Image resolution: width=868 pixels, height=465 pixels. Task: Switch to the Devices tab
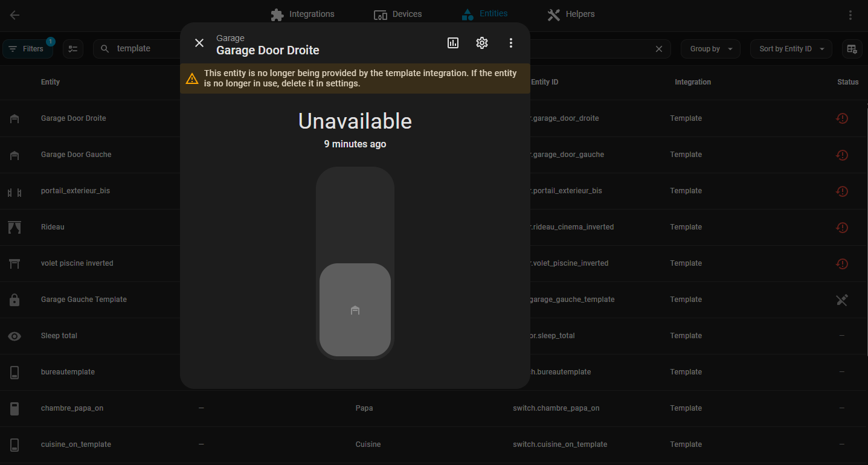click(x=398, y=14)
